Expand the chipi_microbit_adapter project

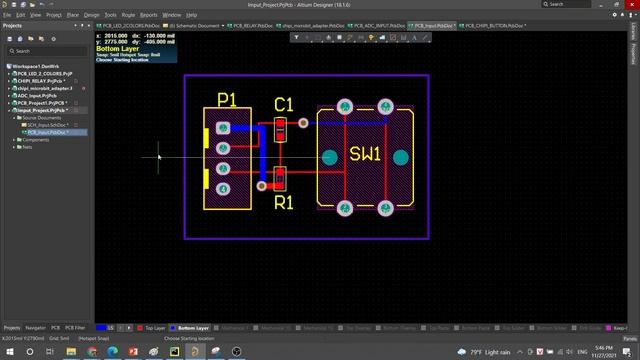(x=9, y=89)
